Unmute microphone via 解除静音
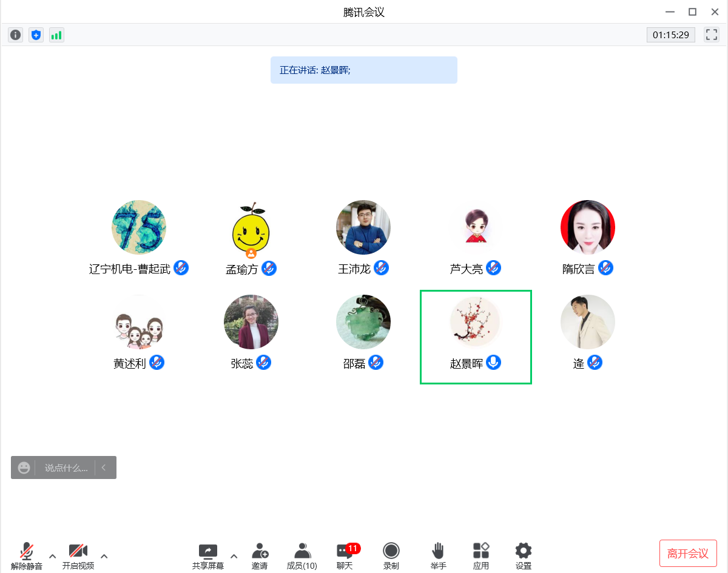The height and width of the screenshot is (573, 728). tap(27, 555)
